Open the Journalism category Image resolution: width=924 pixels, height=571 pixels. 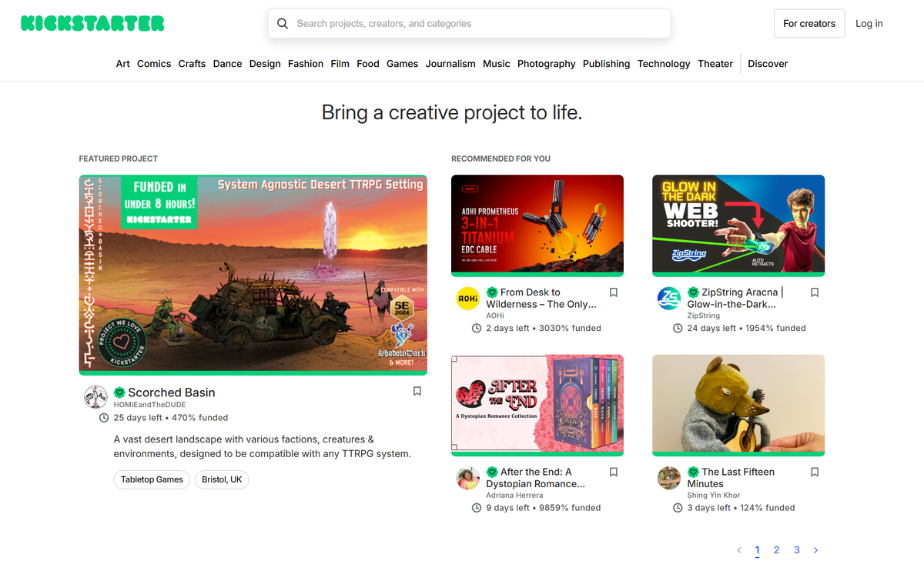point(450,64)
